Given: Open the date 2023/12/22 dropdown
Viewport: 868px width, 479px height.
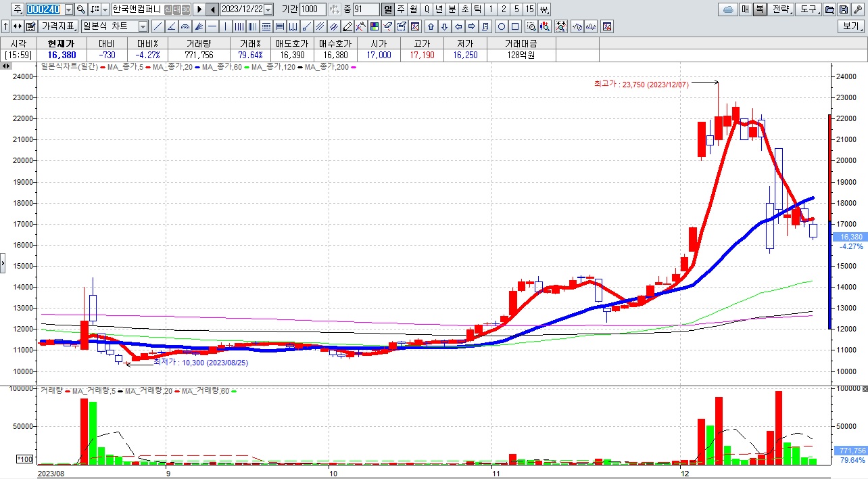Looking at the screenshot, I should [x=268, y=9].
